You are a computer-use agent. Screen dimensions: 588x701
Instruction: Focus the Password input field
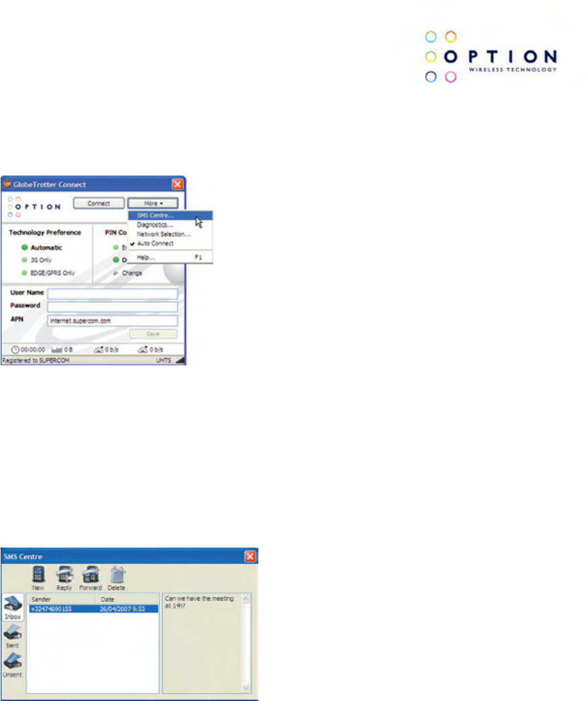pos(112,307)
